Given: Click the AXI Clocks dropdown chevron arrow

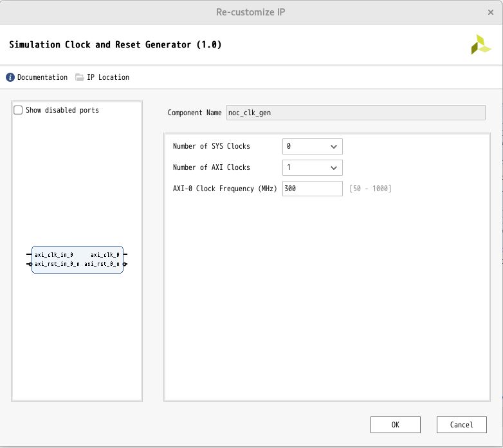Looking at the screenshot, I should pyautogui.click(x=334, y=168).
